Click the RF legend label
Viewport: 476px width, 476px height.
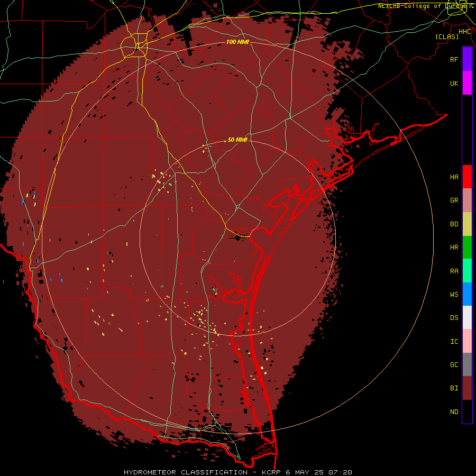[454, 59]
